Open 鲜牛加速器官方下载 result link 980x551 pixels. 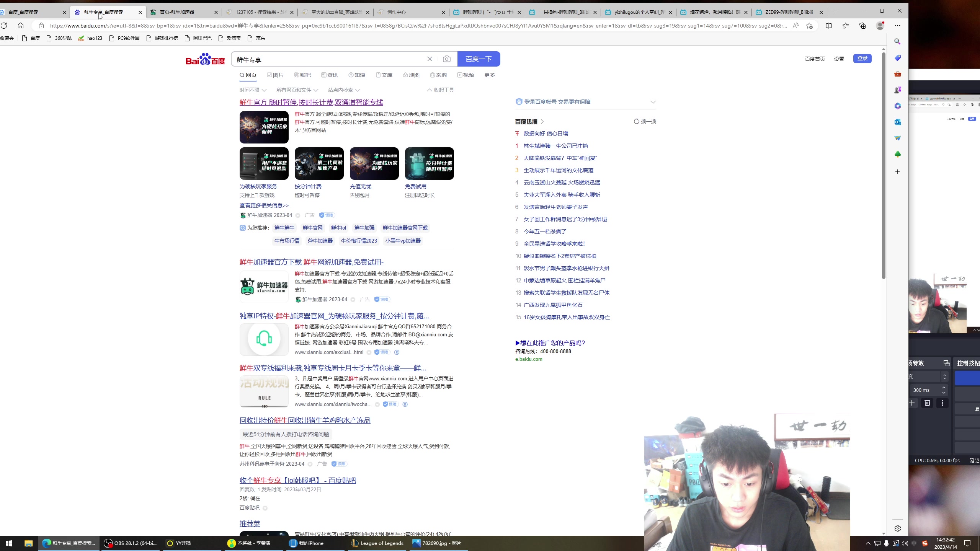[x=311, y=262]
